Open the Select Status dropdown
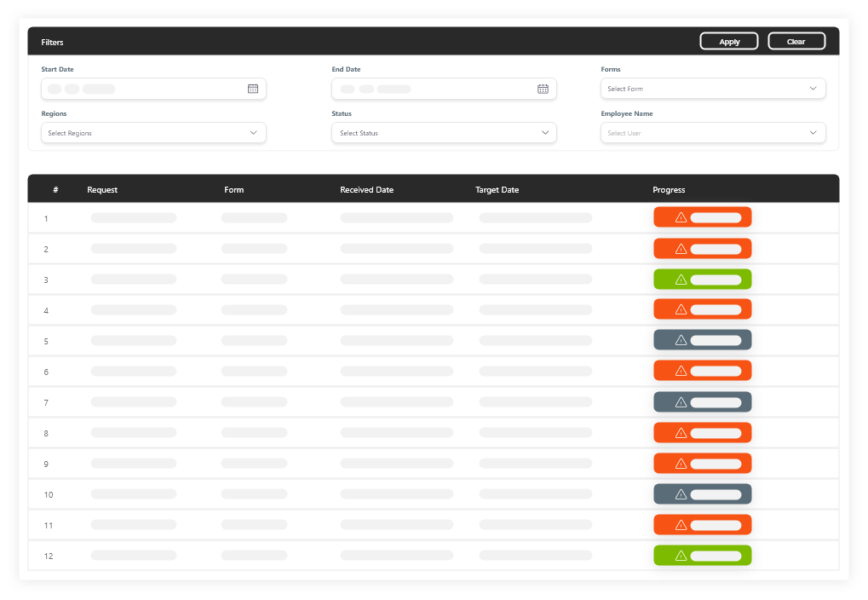868x600 pixels. coord(444,133)
